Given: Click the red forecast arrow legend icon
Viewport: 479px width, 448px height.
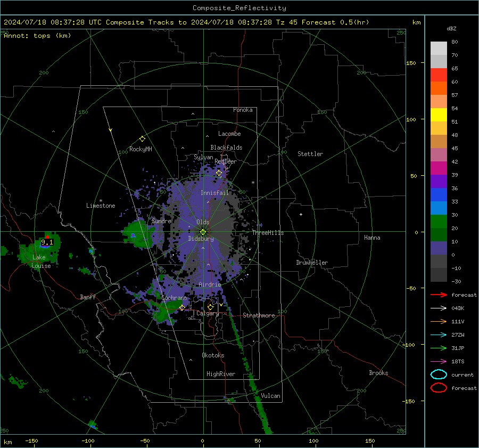Looking at the screenshot, I should pyautogui.click(x=439, y=295).
